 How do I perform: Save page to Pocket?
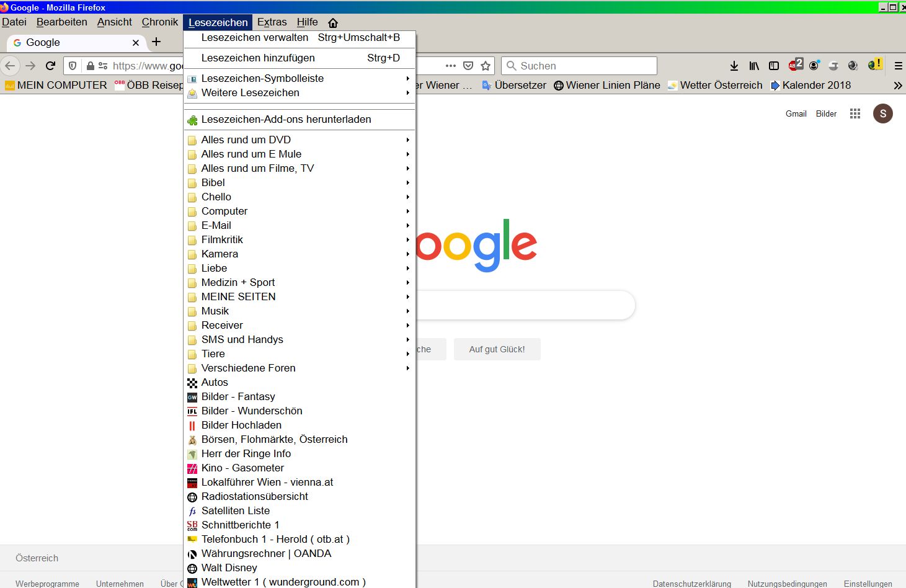tap(468, 66)
